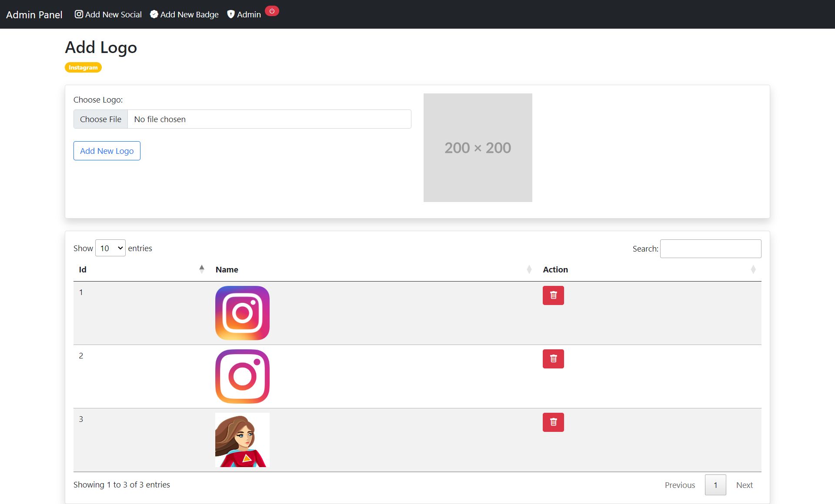
Task: Click the Action column header
Action: [x=649, y=269]
